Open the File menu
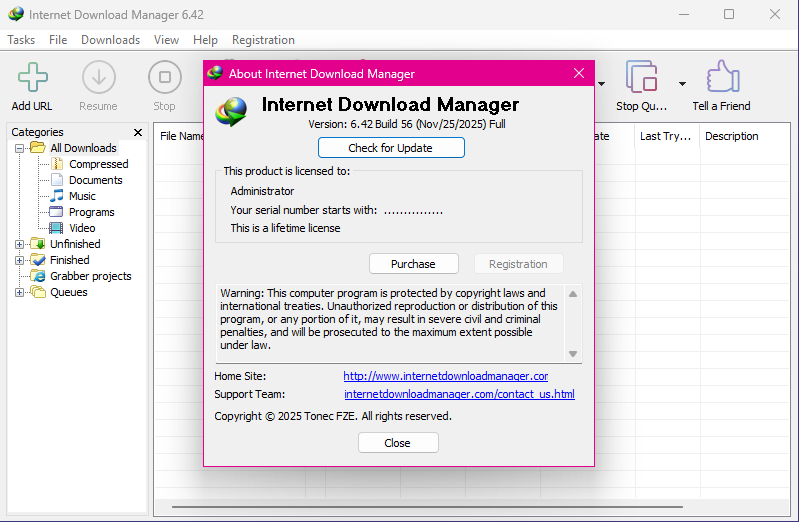 coord(58,40)
